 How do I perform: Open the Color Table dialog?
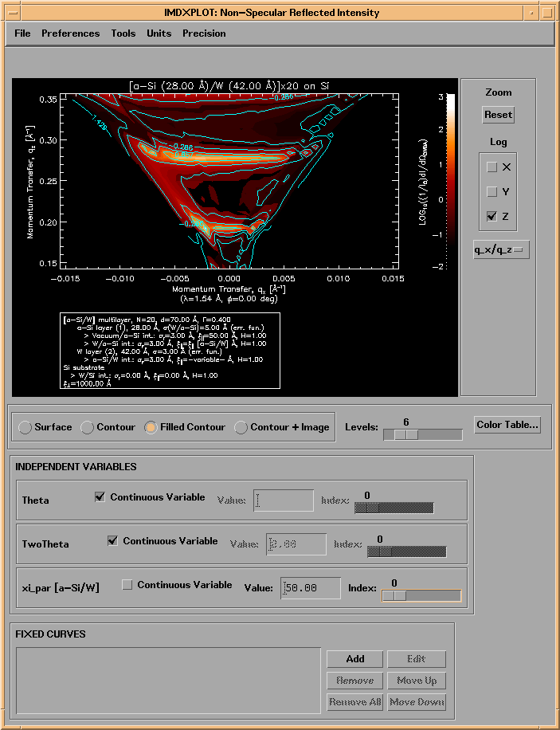(x=507, y=425)
